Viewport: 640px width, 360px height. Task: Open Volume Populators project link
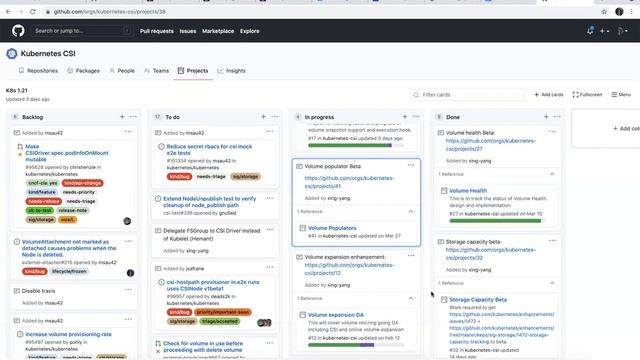point(332,228)
